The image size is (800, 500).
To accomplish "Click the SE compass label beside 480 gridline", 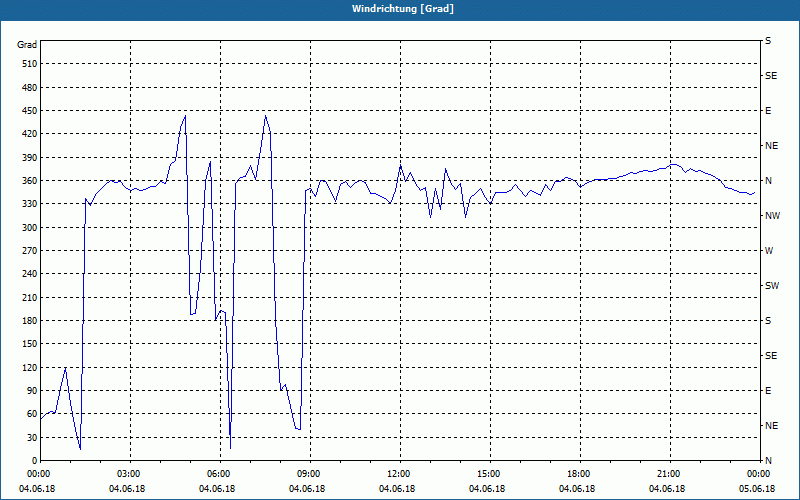I will [x=771, y=76].
